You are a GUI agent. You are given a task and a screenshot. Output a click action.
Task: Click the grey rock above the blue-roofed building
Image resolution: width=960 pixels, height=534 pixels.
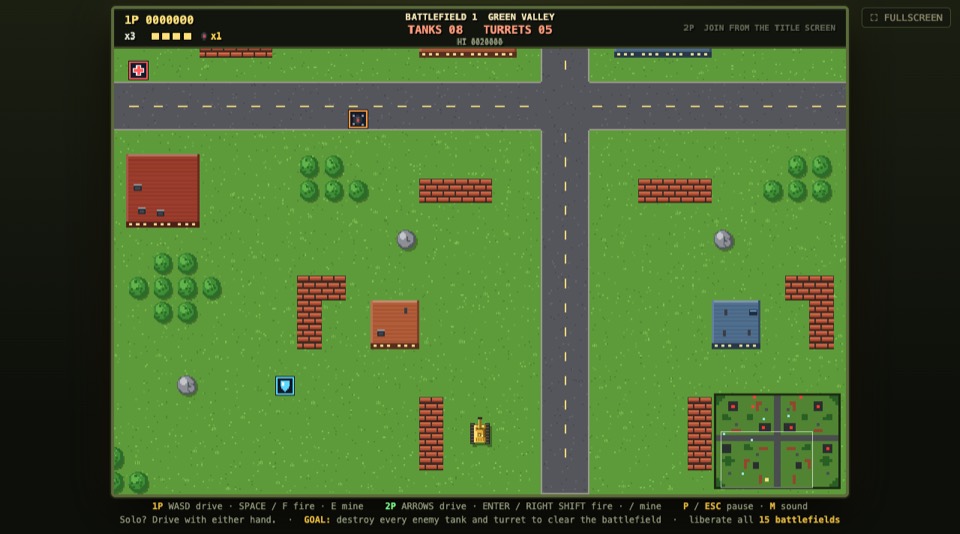[724, 239]
